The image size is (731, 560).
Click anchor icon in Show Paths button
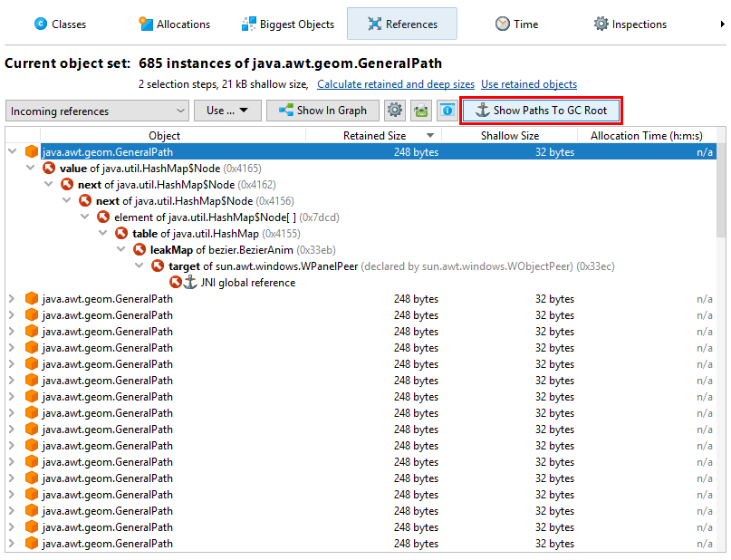[483, 110]
